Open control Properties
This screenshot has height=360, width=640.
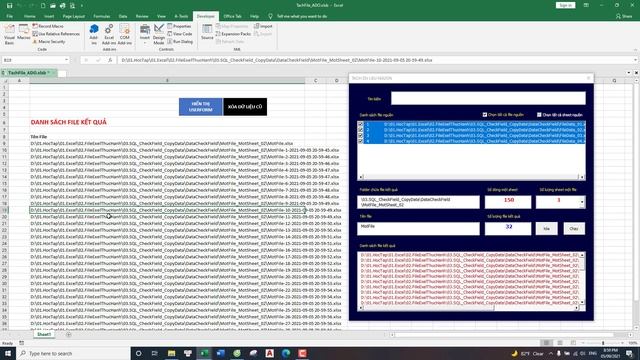tap(179, 26)
